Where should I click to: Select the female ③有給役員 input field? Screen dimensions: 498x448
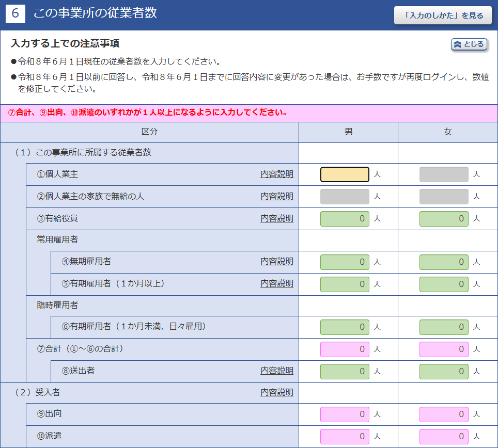(x=444, y=219)
